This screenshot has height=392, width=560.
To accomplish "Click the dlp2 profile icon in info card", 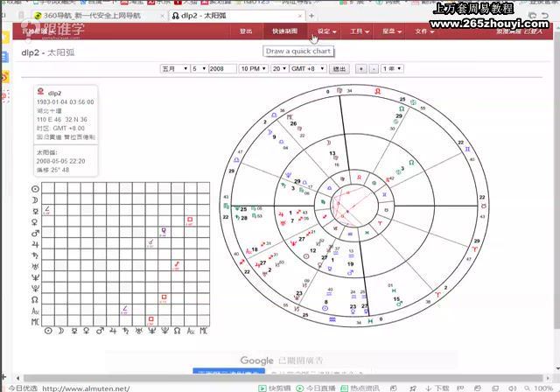I will (x=41, y=92).
